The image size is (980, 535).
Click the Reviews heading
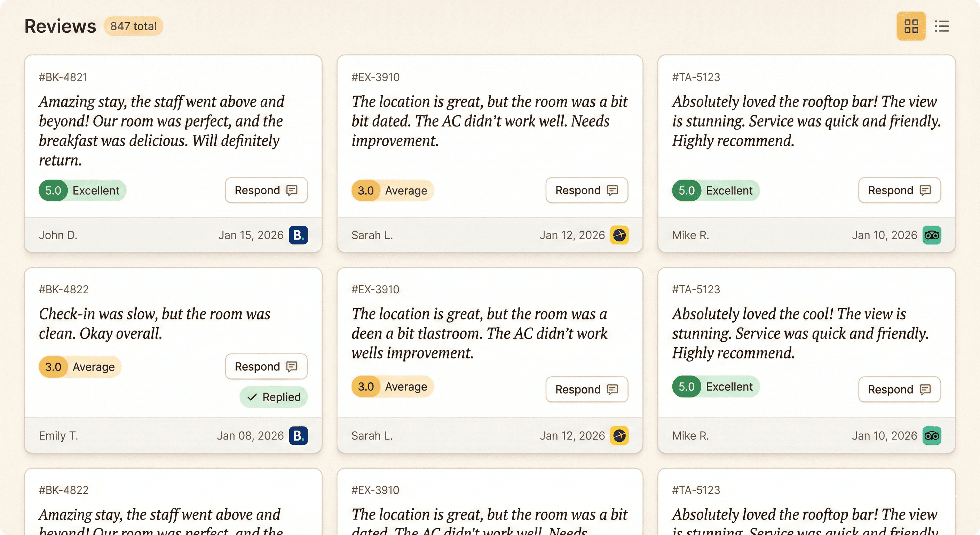(x=60, y=26)
